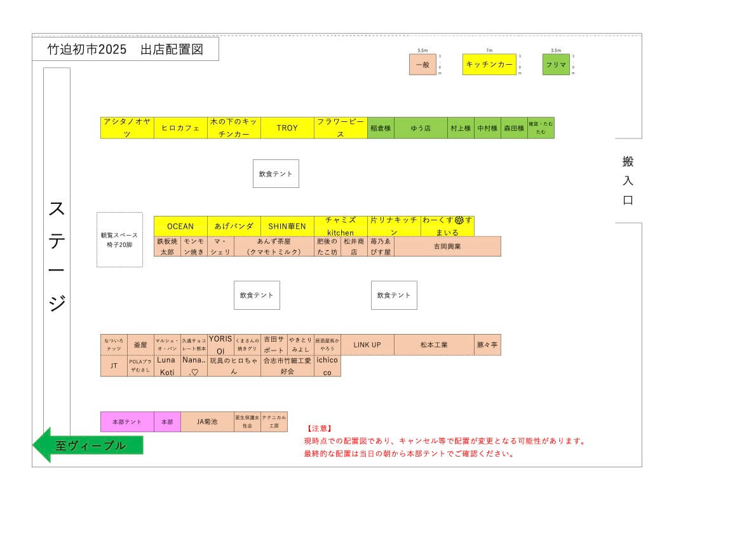Click the 玩具のヒロちゃん stall
756x534 pixels.
pyautogui.click(x=234, y=366)
